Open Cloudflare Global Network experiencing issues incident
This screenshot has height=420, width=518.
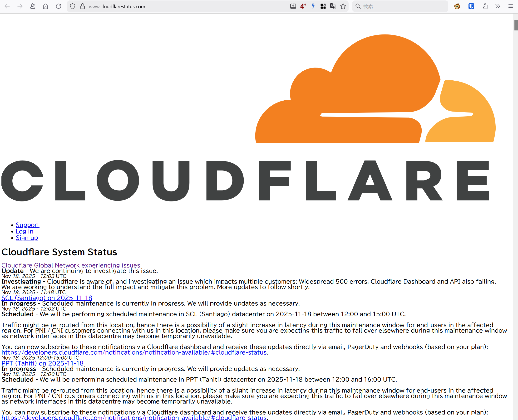point(71,265)
